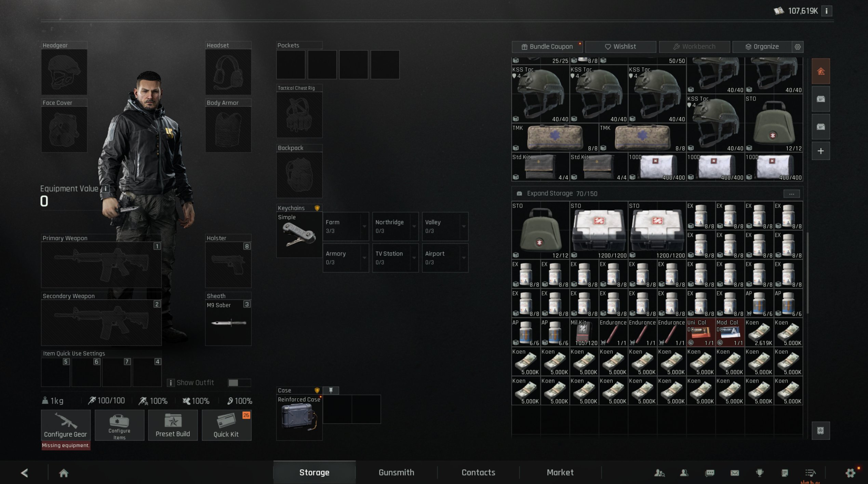Click the back arrow icon
This screenshot has height=484, width=868.
24,473
